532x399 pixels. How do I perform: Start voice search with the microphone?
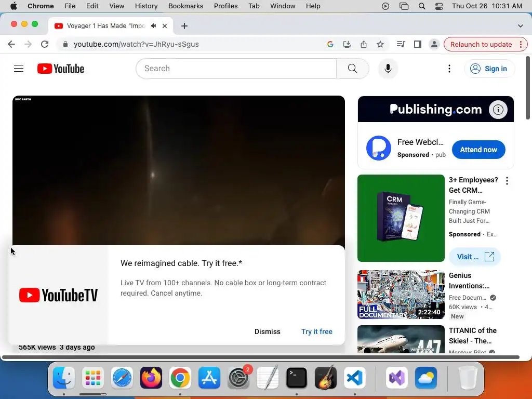tap(388, 69)
